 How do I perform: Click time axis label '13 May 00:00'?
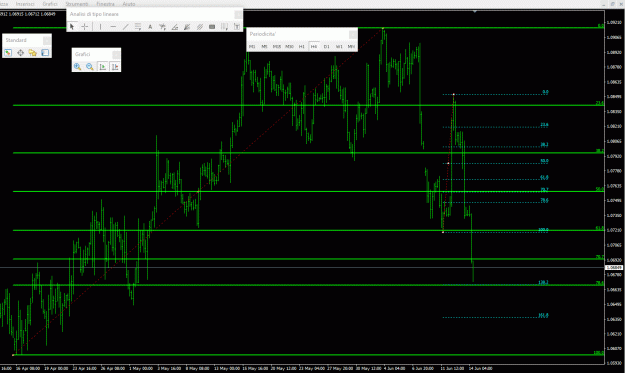[227, 369]
